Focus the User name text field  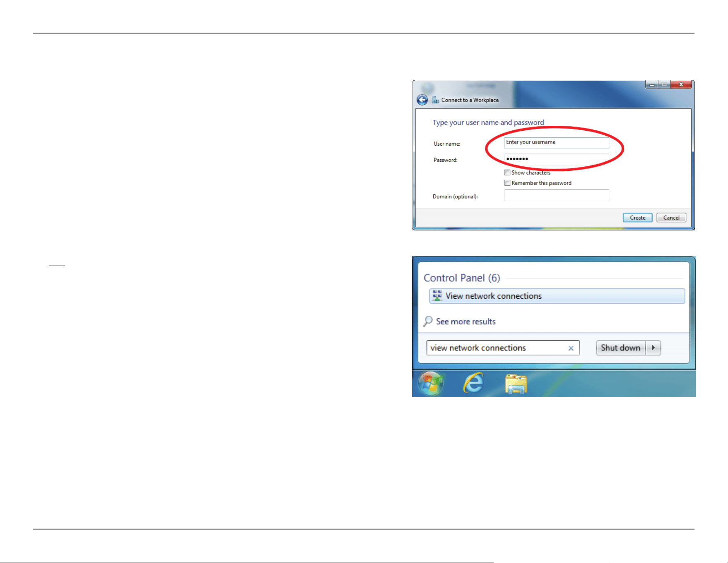tap(556, 143)
